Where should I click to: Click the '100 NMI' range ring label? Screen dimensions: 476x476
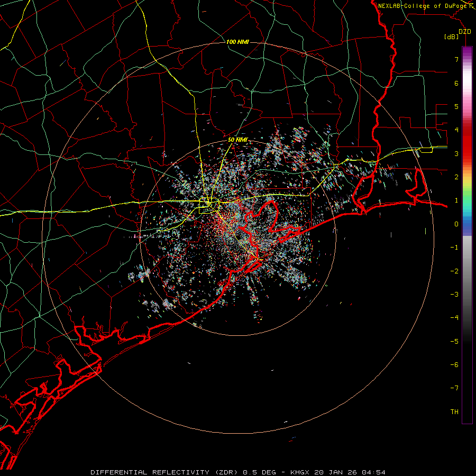tap(237, 42)
